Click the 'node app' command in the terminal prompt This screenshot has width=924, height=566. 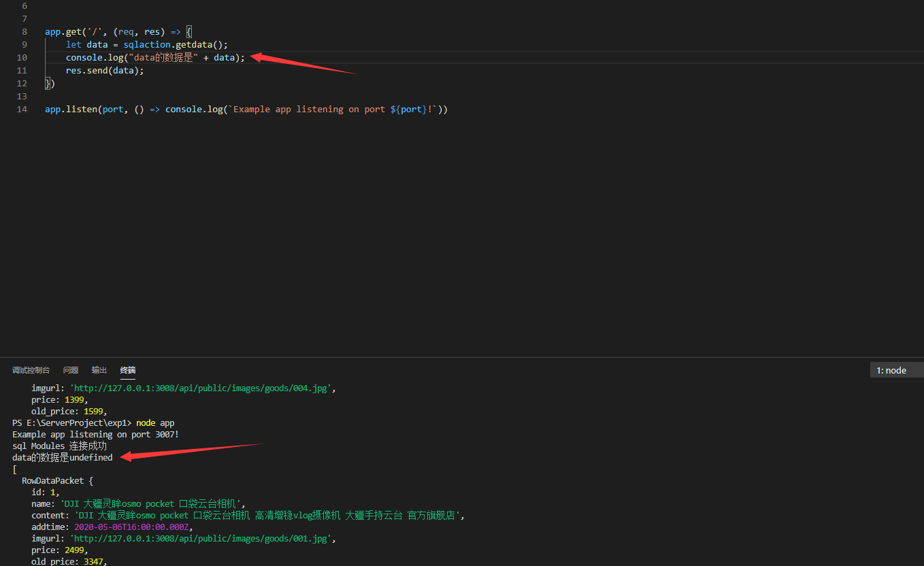click(x=155, y=423)
